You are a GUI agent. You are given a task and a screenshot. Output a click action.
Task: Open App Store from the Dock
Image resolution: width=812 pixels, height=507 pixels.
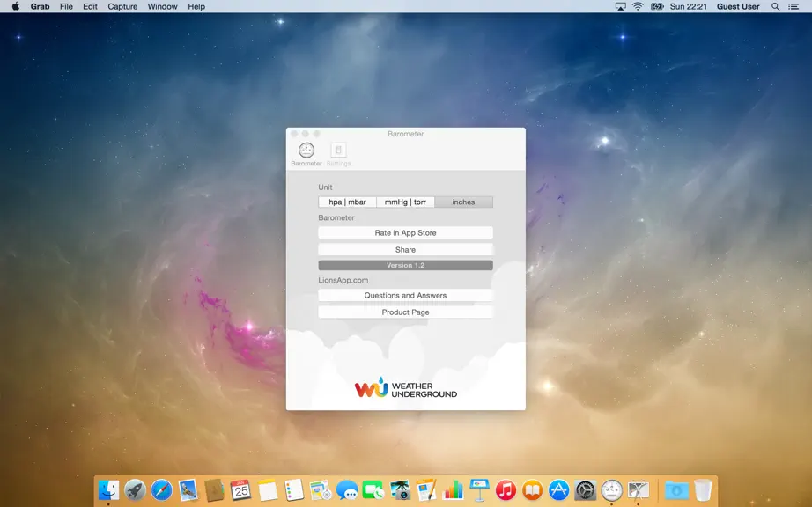point(558,489)
